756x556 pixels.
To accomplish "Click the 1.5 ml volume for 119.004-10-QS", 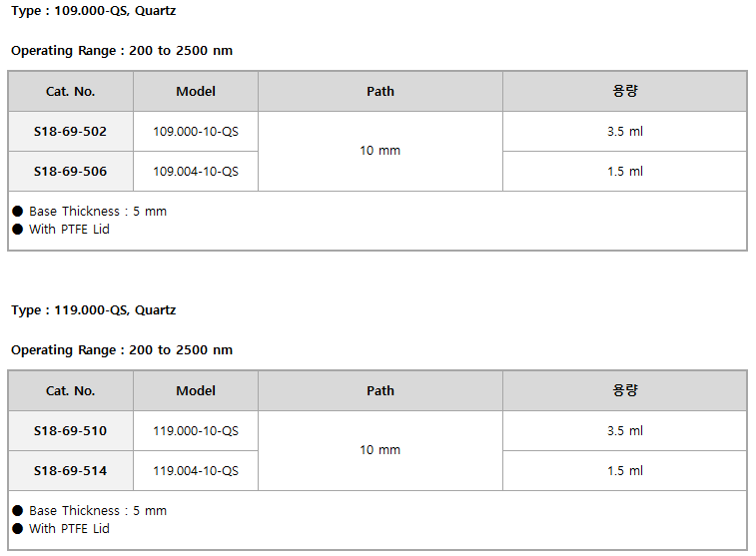I will (x=625, y=471).
